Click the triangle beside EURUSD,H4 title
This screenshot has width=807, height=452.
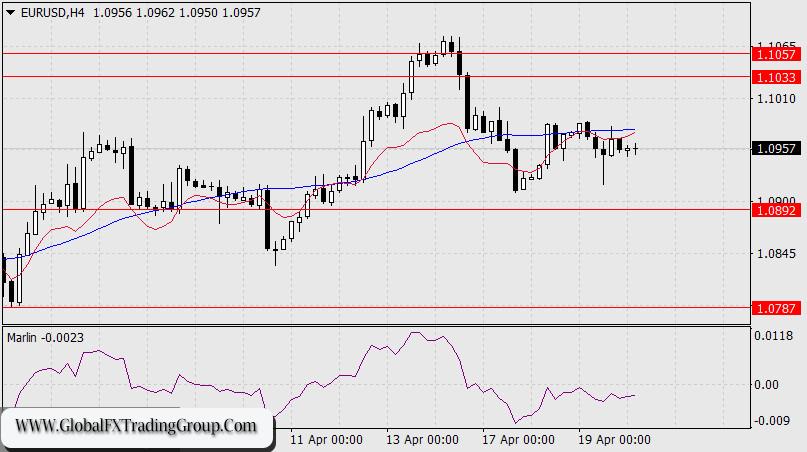pos(10,13)
